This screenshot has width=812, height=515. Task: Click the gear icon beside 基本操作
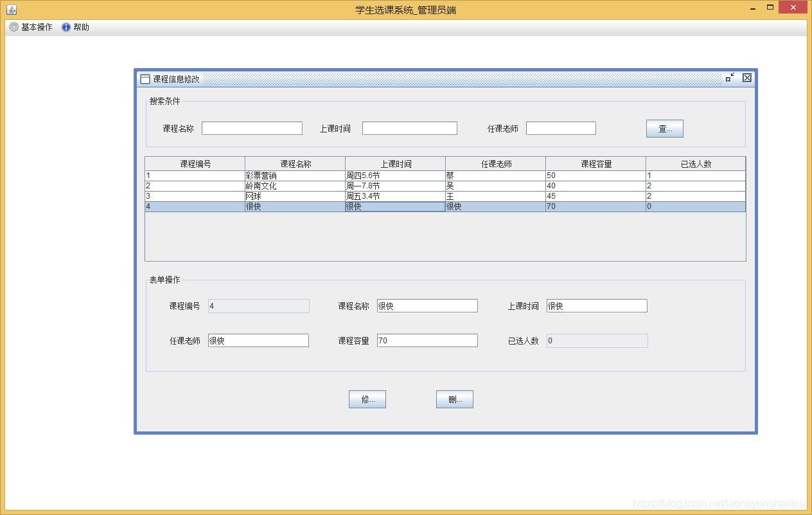point(13,27)
